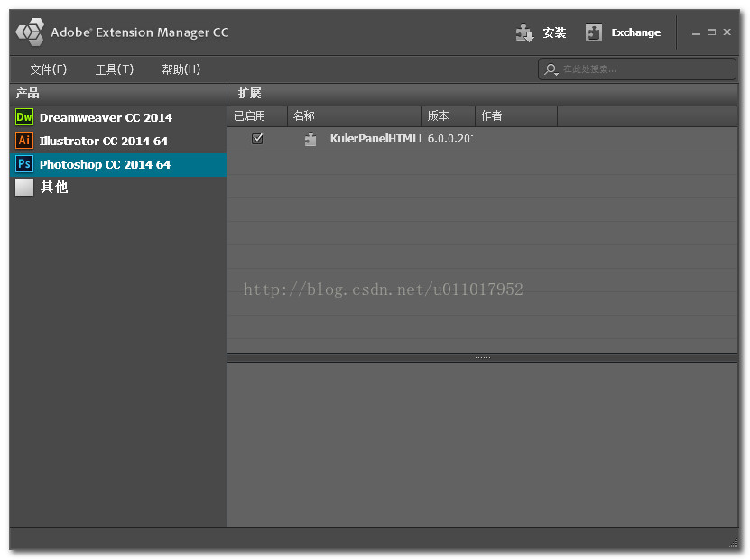Minimize the Extension Manager window

696,33
